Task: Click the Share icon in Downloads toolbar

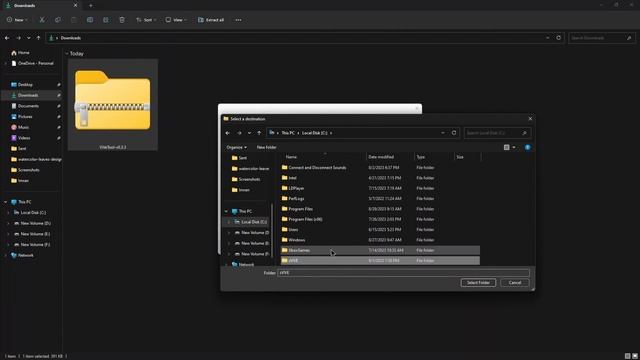Action: [x=106, y=20]
